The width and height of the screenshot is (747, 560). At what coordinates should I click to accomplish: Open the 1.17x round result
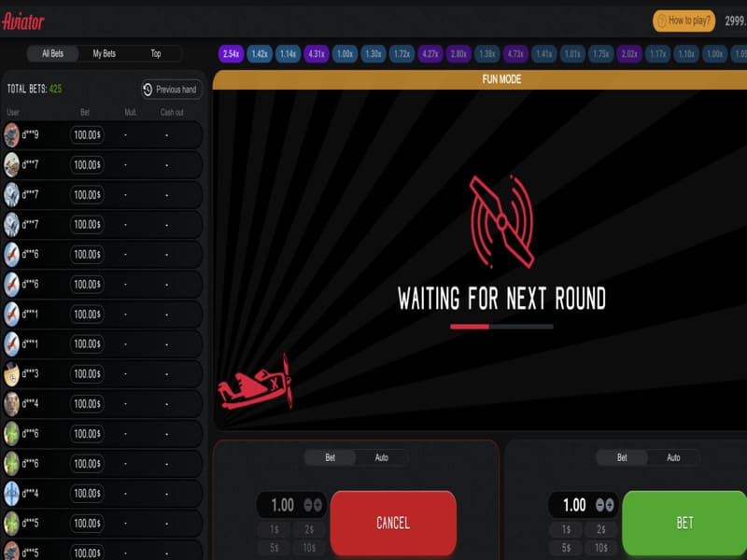coord(658,54)
